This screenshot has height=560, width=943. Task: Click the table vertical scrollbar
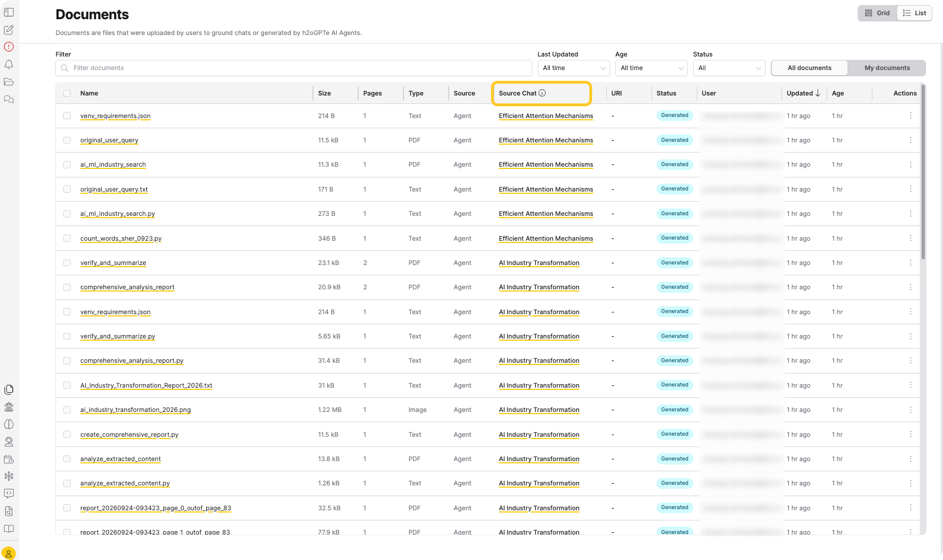(923, 172)
